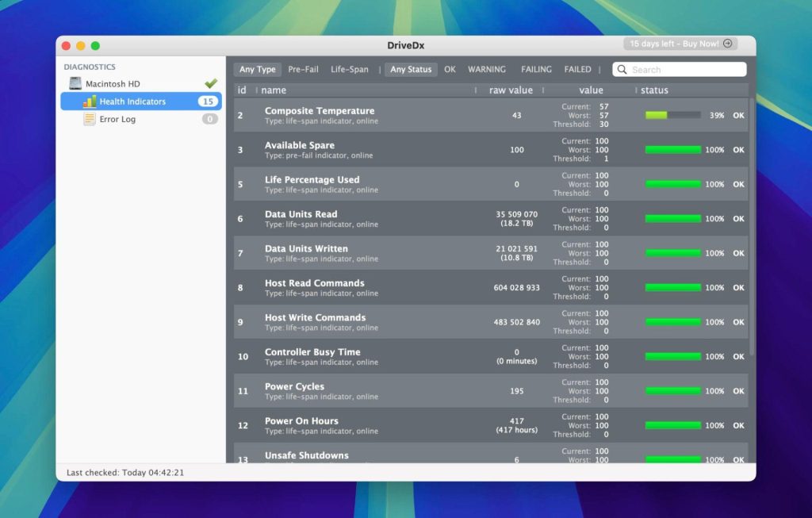Switch to the Pre-Fail filter tab

click(x=303, y=69)
